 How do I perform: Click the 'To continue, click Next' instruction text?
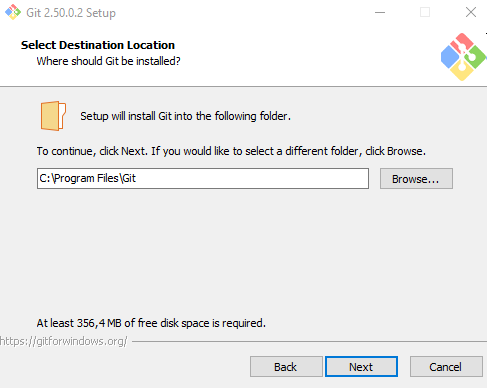(231, 151)
